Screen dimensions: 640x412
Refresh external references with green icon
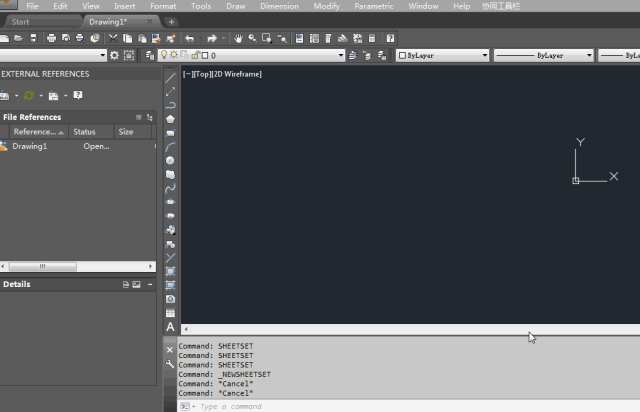coord(29,96)
